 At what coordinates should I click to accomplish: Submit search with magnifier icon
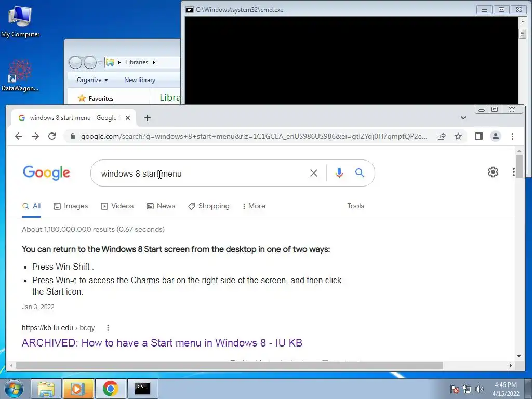[x=360, y=173]
